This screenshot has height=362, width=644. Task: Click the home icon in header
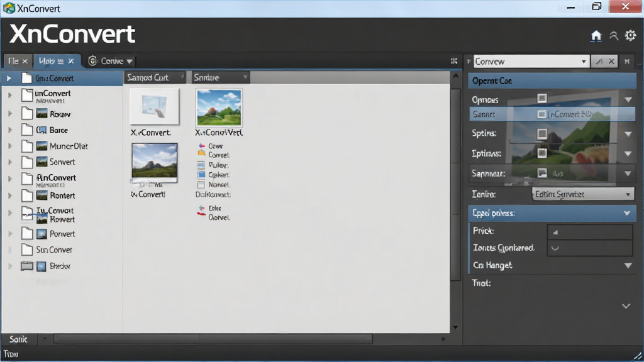click(596, 36)
